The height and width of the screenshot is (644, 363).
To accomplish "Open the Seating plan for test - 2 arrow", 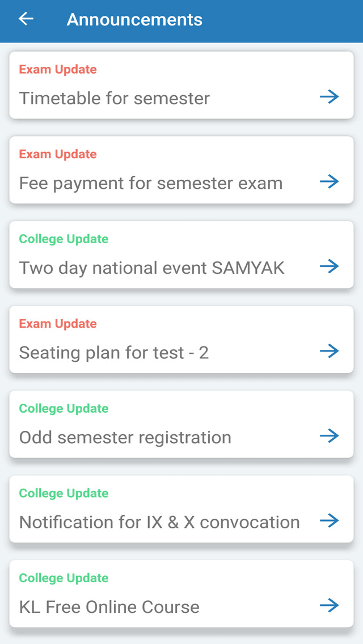I will [330, 351].
